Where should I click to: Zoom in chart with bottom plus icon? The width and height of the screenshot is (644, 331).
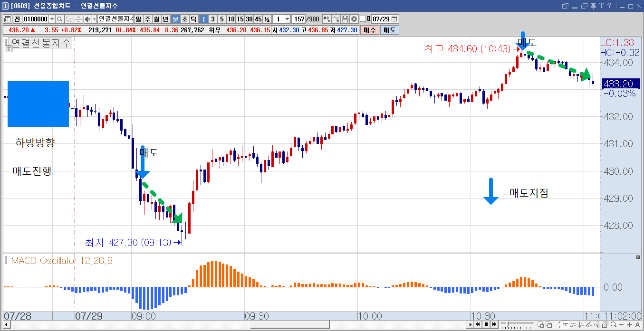(x=629, y=325)
